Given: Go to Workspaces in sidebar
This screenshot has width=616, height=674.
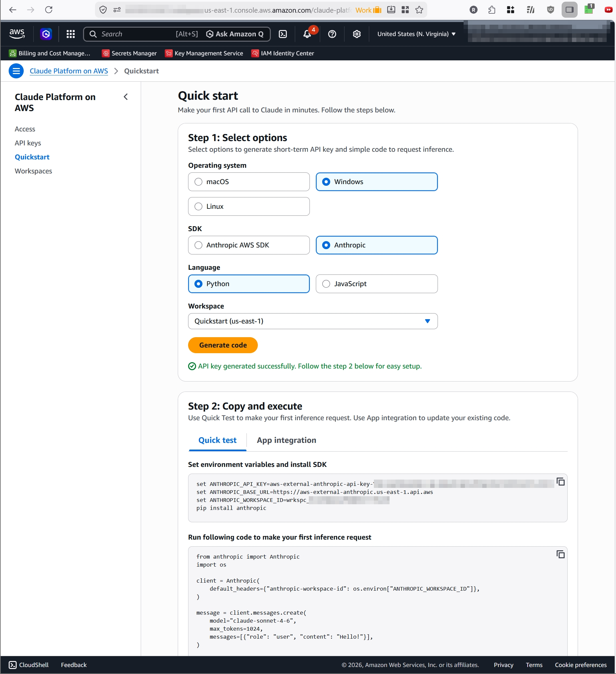Looking at the screenshot, I should pos(33,171).
